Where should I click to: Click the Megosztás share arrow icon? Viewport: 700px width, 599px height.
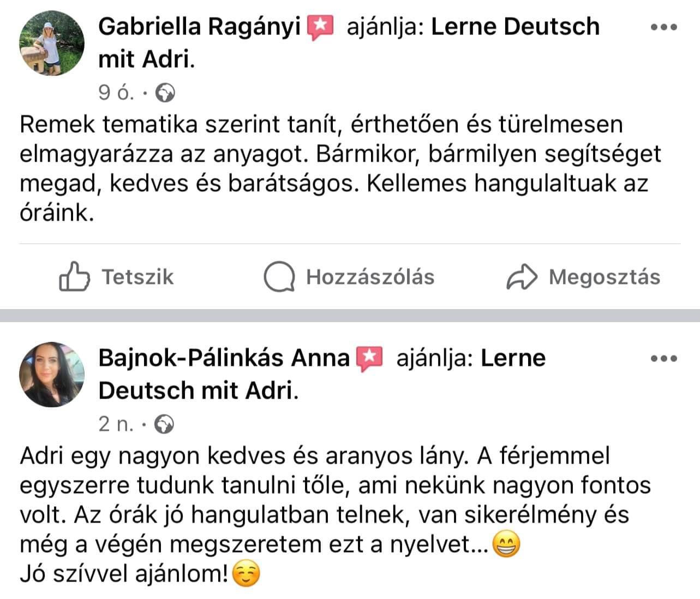[522, 277]
